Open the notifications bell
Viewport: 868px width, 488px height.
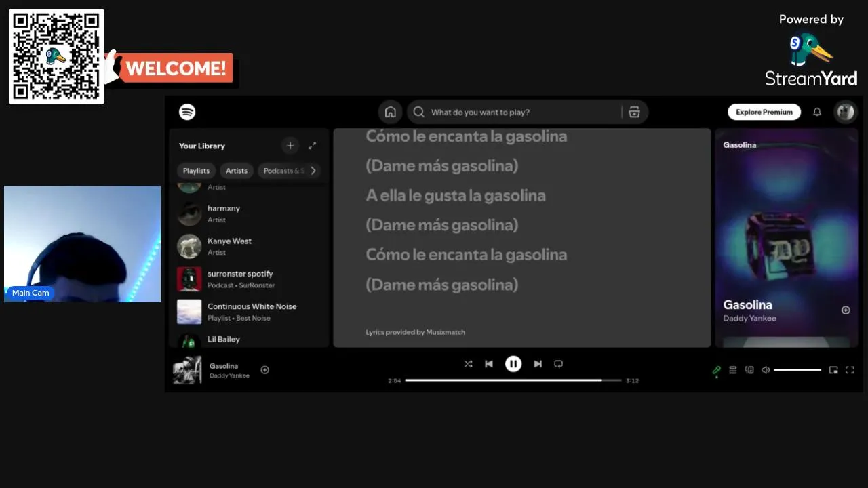(x=817, y=112)
